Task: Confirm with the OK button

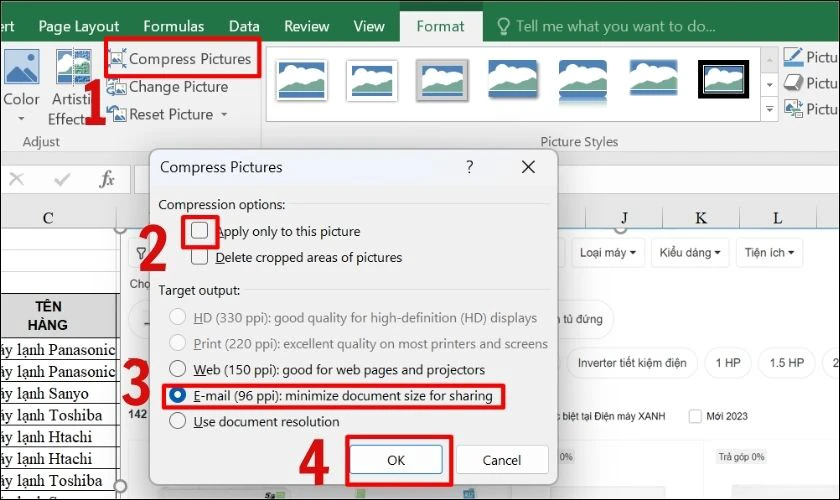Action: [396, 460]
